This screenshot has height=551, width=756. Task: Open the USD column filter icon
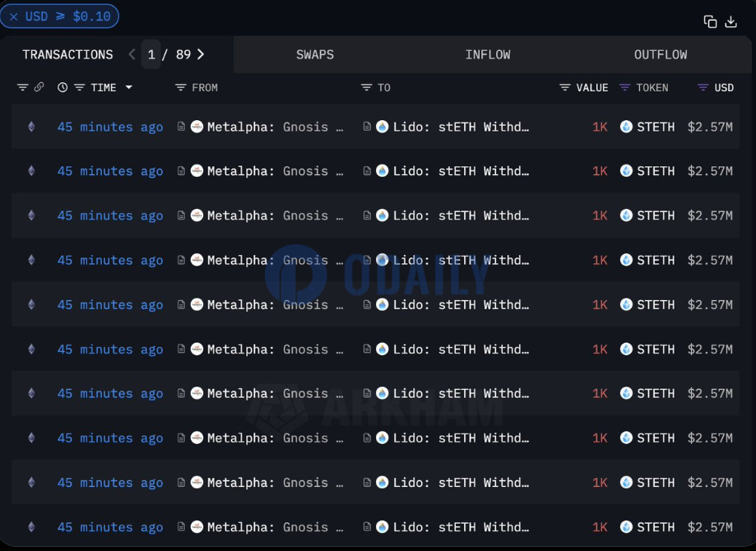point(703,87)
